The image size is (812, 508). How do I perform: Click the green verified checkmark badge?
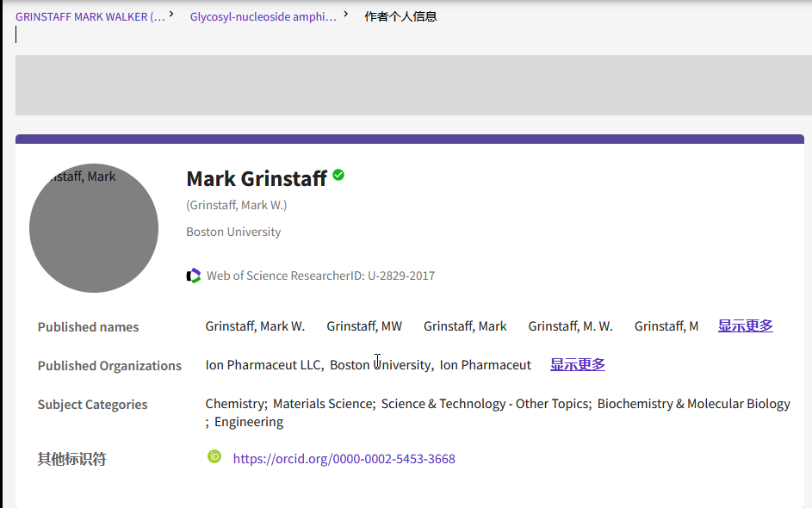point(338,176)
